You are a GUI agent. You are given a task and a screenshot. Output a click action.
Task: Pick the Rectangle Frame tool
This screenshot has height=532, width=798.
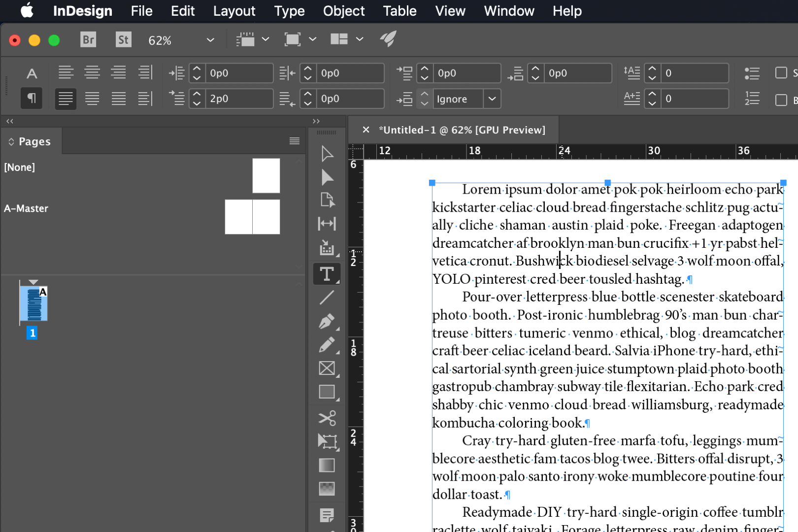(327, 368)
